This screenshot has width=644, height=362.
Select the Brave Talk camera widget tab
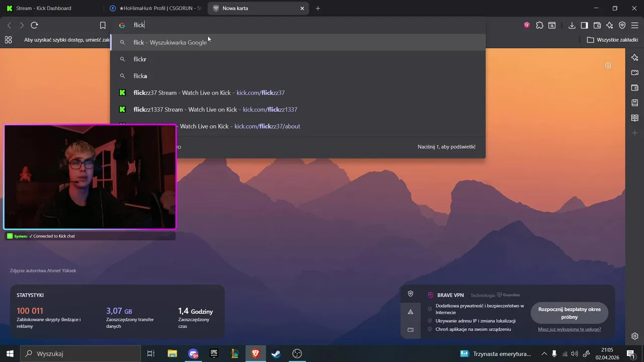411,330
